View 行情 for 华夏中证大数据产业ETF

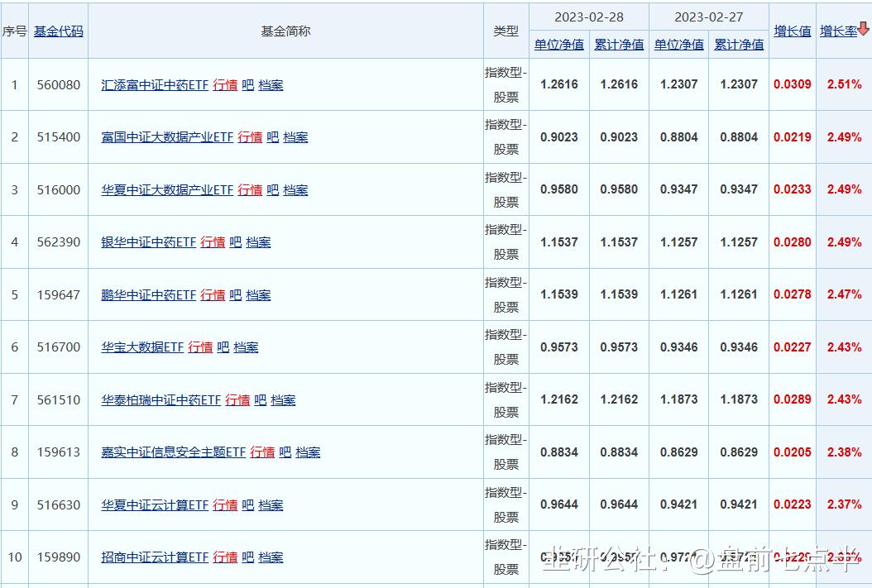(x=250, y=189)
